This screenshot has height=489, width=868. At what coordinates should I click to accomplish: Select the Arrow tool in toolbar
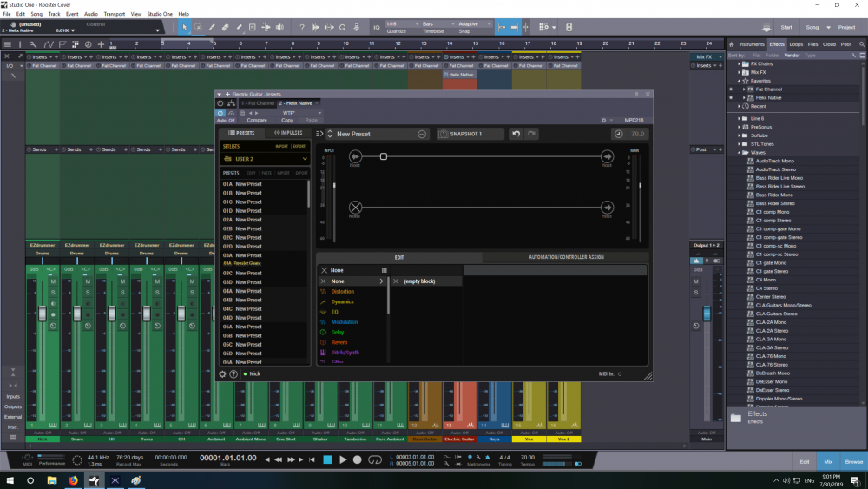point(184,27)
